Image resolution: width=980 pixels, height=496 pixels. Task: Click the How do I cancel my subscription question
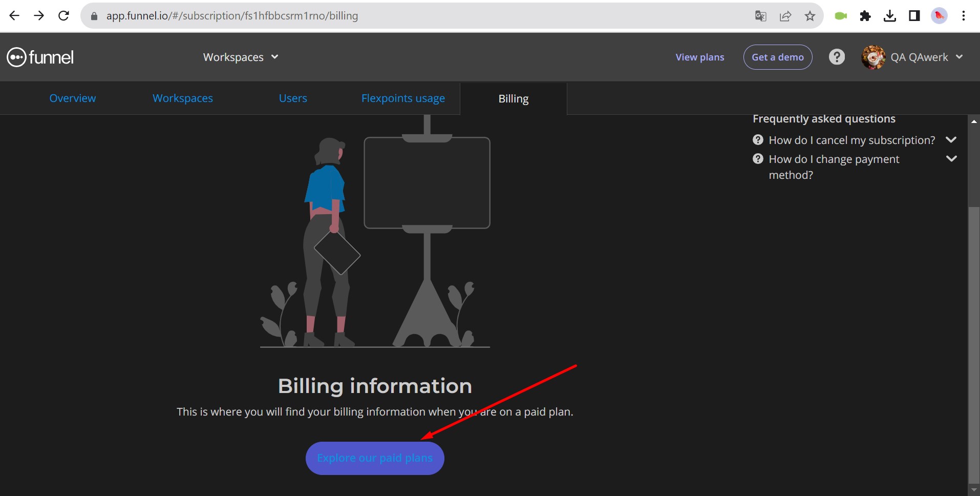[852, 140]
